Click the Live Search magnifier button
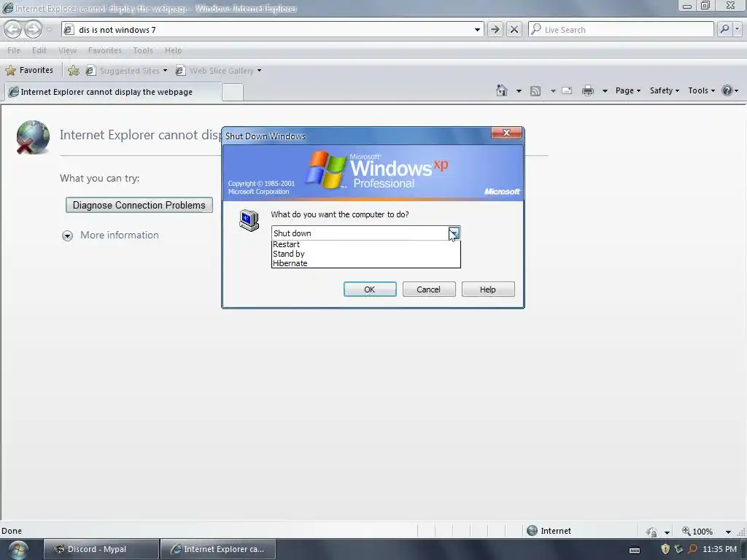The width and height of the screenshot is (747, 560). [x=724, y=29]
